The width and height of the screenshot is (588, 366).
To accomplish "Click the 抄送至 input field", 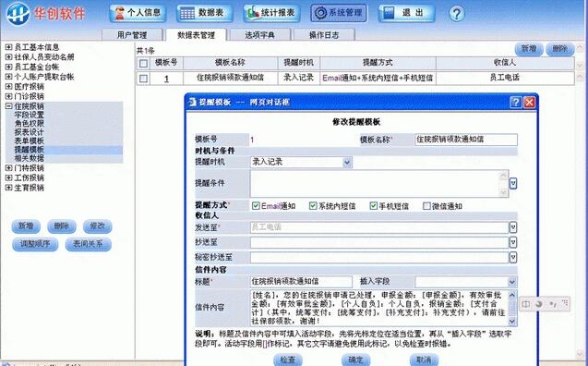I will point(379,242).
